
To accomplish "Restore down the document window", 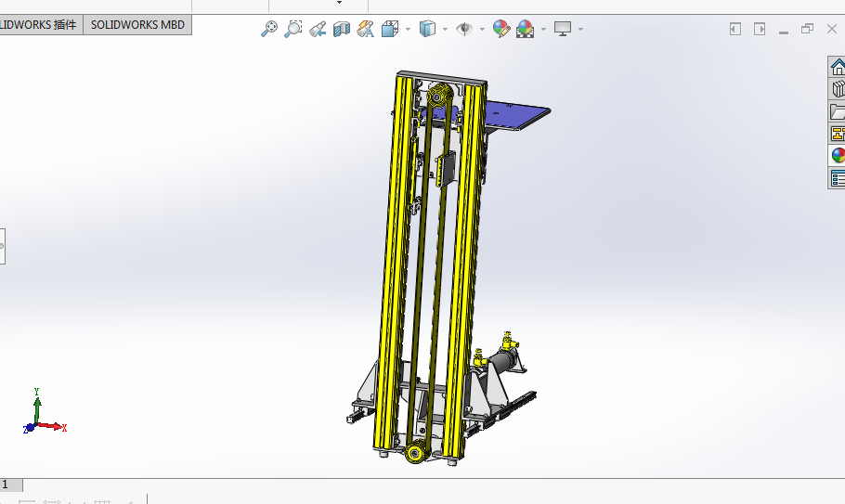I will (x=807, y=29).
